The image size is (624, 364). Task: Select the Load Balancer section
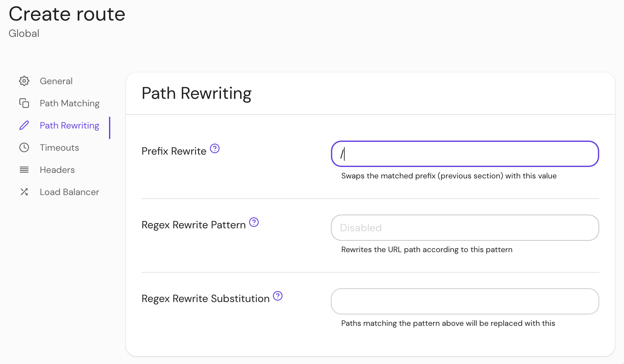[69, 192]
